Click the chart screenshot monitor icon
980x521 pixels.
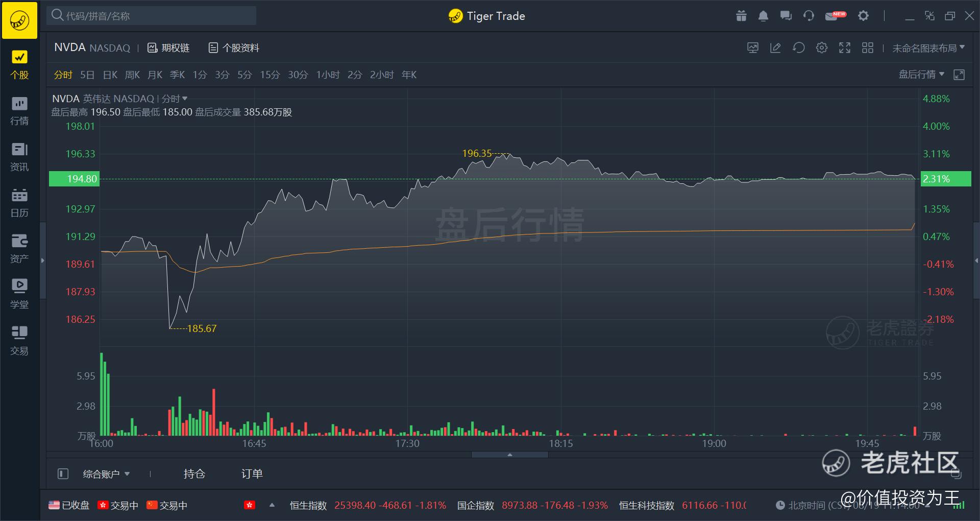click(753, 48)
